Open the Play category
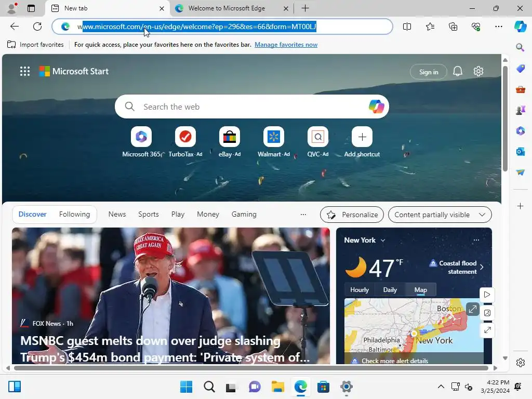 point(178,215)
